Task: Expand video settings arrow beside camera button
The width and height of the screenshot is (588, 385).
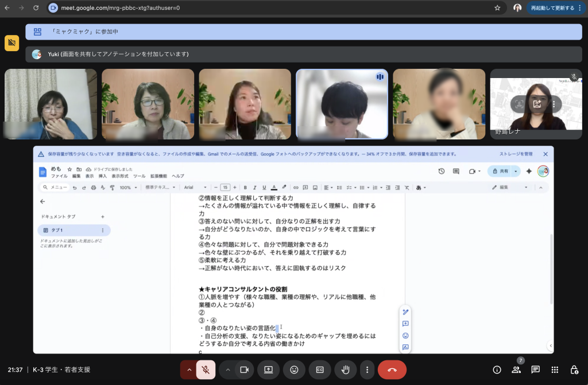Action: pos(228,370)
